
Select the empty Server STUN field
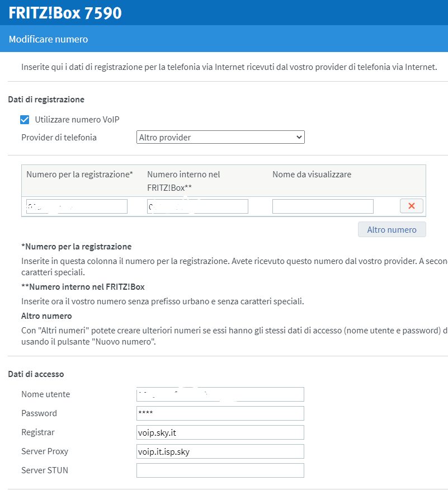220,470
